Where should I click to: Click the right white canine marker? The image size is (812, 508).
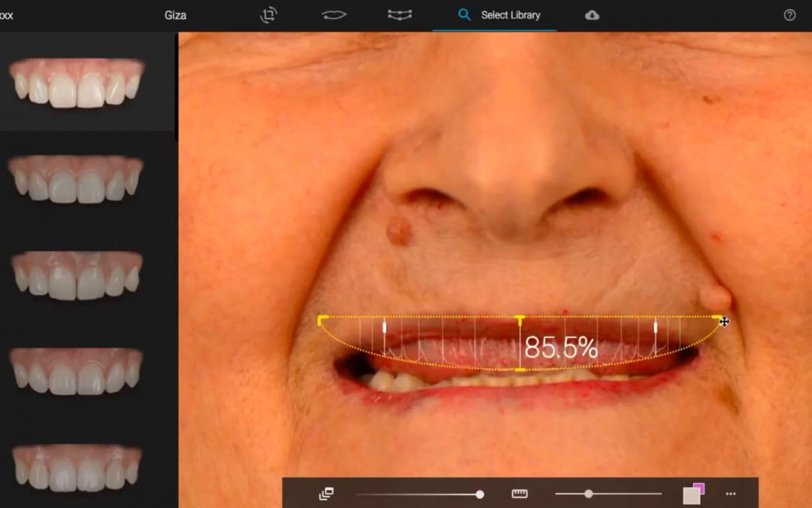click(x=656, y=327)
